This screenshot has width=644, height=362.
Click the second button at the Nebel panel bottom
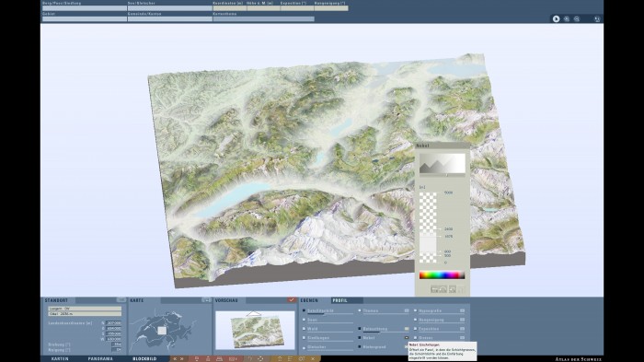point(443,289)
